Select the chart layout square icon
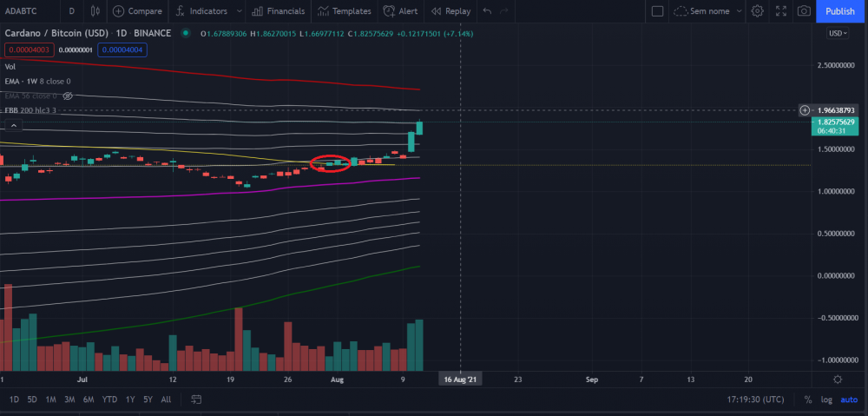The width and height of the screenshot is (868, 416). click(x=657, y=11)
